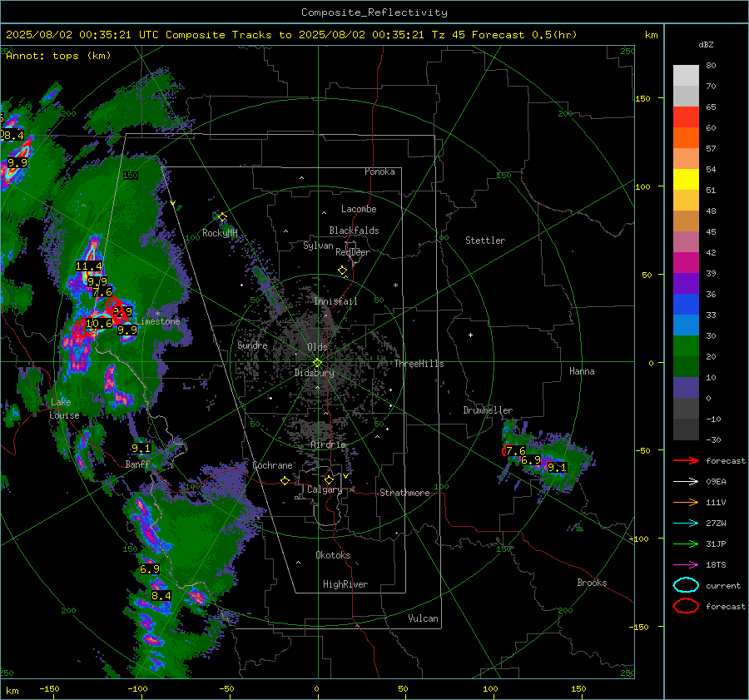
Task: Click the RedDeer city label
Action: coord(353,252)
